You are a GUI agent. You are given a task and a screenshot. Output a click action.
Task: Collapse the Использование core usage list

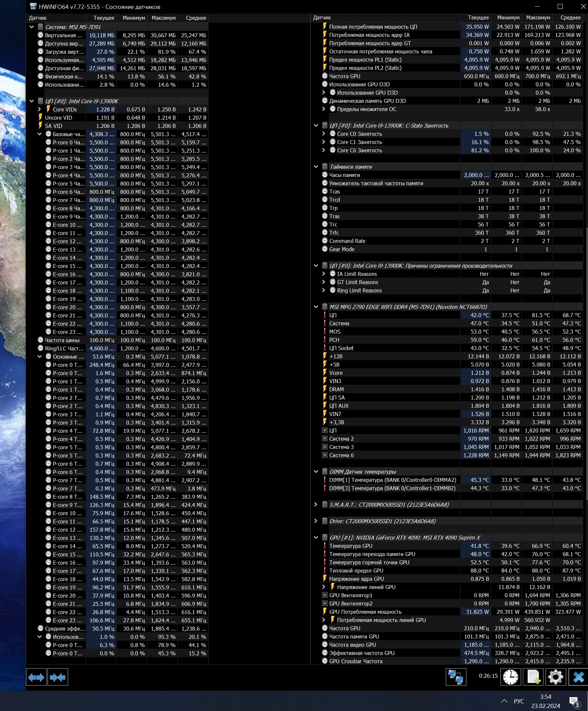point(39,637)
